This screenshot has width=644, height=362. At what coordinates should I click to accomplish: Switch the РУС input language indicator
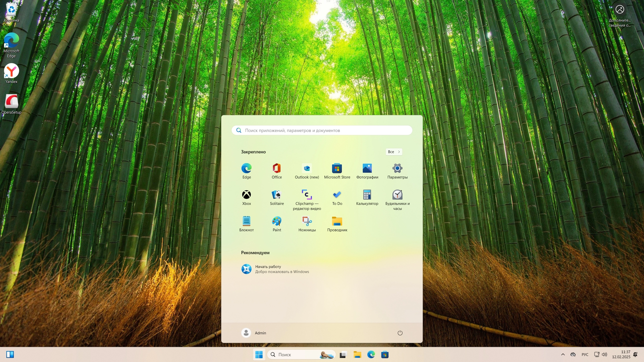[x=585, y=354]
